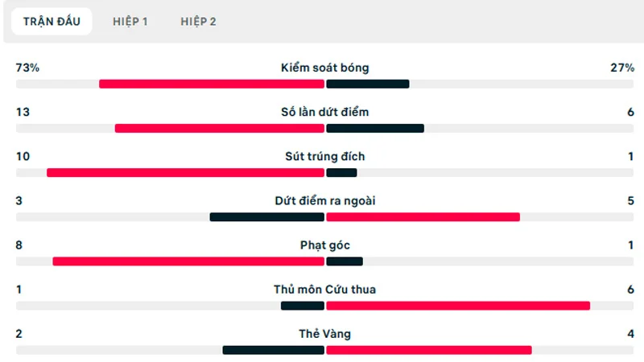Screen dimensions: 644x362
Task: Click the red Kiểm soát bóng bar
Action: [x=212, y=84]
